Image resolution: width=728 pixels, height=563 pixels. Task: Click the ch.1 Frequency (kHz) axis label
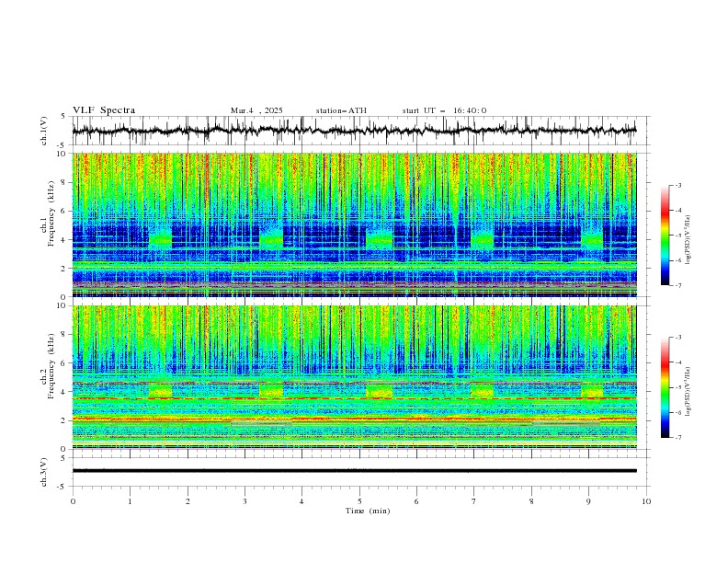pyautogui.click(x=48, y=213)
